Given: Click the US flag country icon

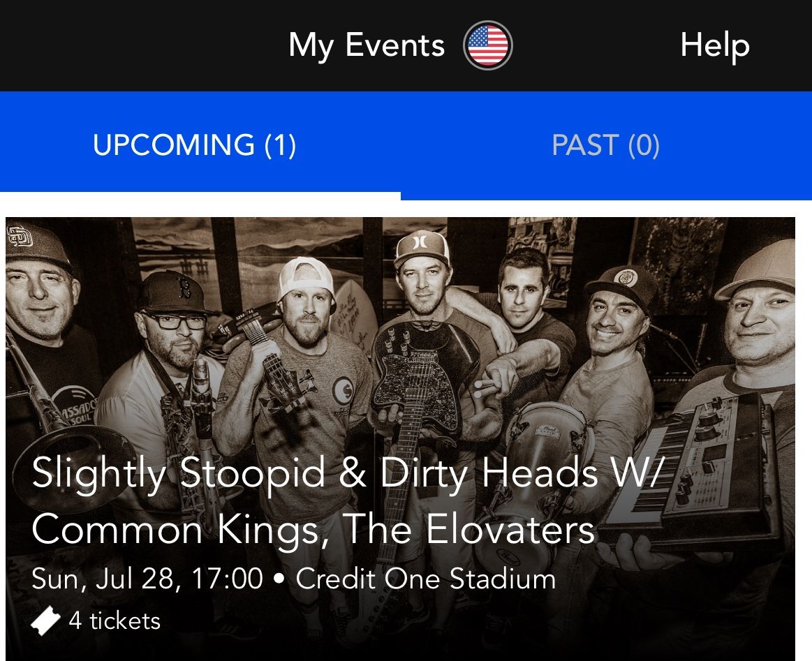Looking at the screenshot, I should (487, 46).
